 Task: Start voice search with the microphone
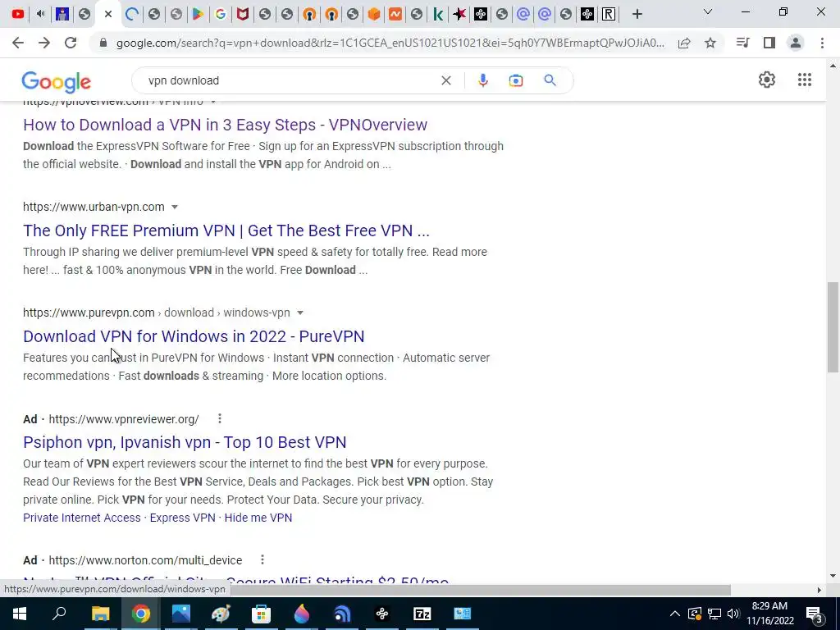click(482, 80)
